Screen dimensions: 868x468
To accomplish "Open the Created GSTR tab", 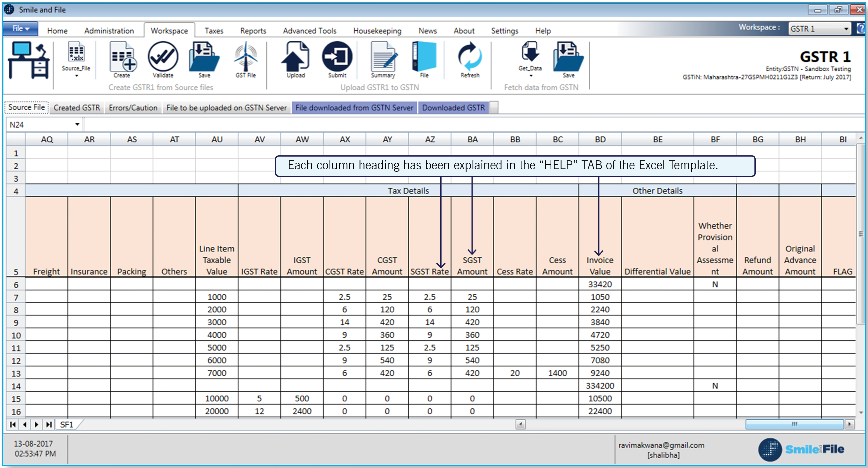I will click(x=77, y=108).
